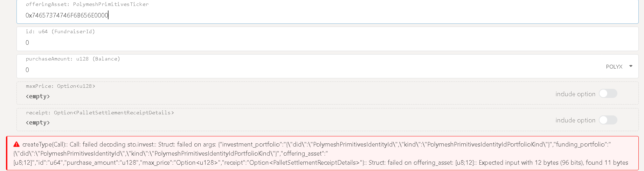Click the maxPrice <empty> placeholder
Viewport: 644px width, 171px height.
[x=38, y=97]
